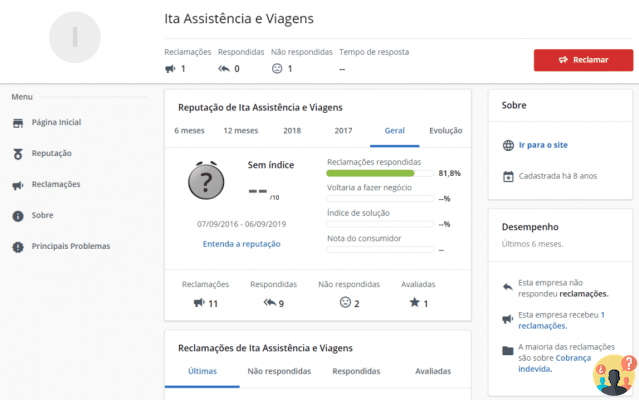639x400 pixels.
Task: Click the sad face icon next to count 2
Action: [345, 302]
